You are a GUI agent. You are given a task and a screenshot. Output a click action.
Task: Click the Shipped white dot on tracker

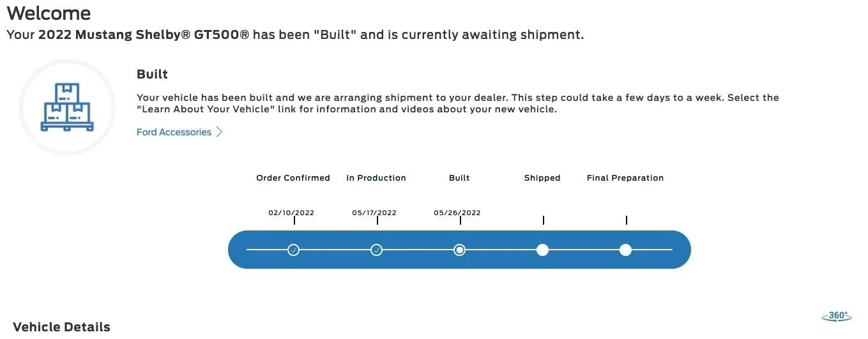542,250
